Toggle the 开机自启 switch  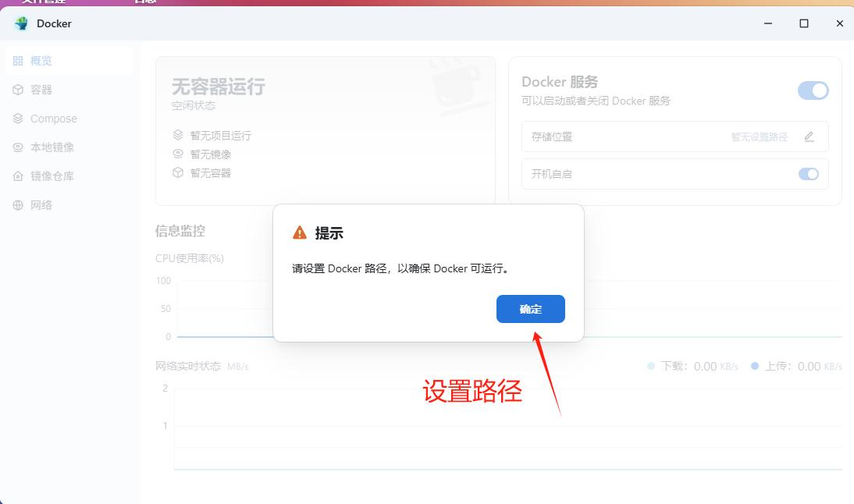point(809,174)
